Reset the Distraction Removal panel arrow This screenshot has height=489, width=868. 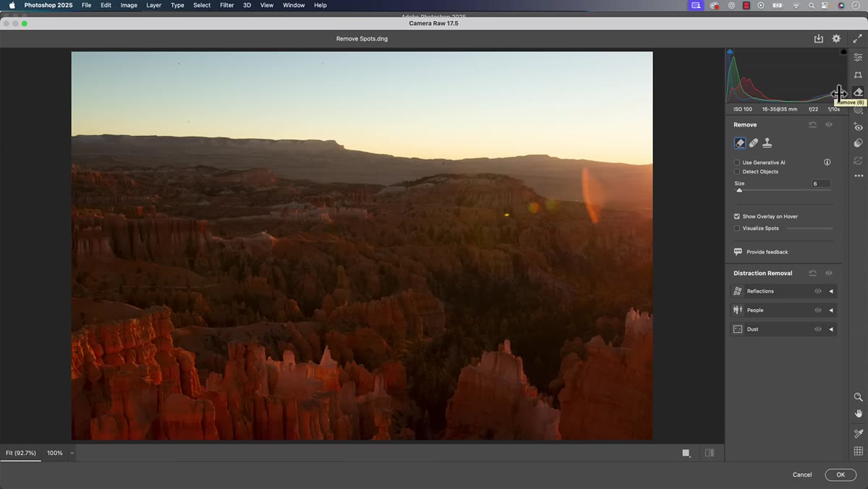coord(812,273)
